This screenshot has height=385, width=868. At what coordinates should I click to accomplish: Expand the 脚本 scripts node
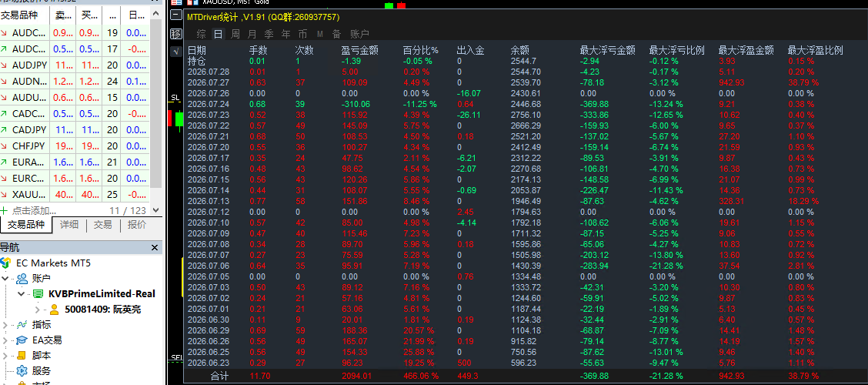5,356
